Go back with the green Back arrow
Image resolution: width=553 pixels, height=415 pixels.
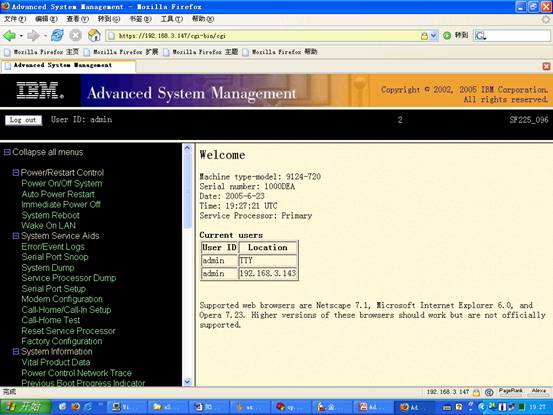click(10, 36)
